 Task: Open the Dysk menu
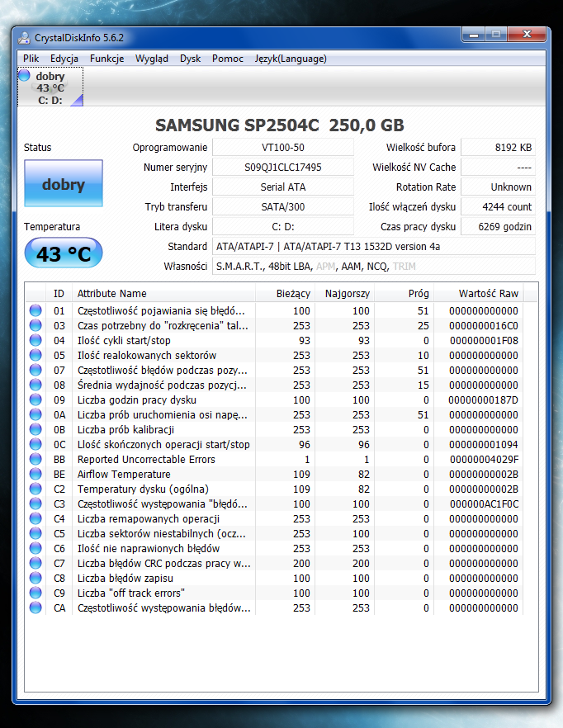(191, 59)
